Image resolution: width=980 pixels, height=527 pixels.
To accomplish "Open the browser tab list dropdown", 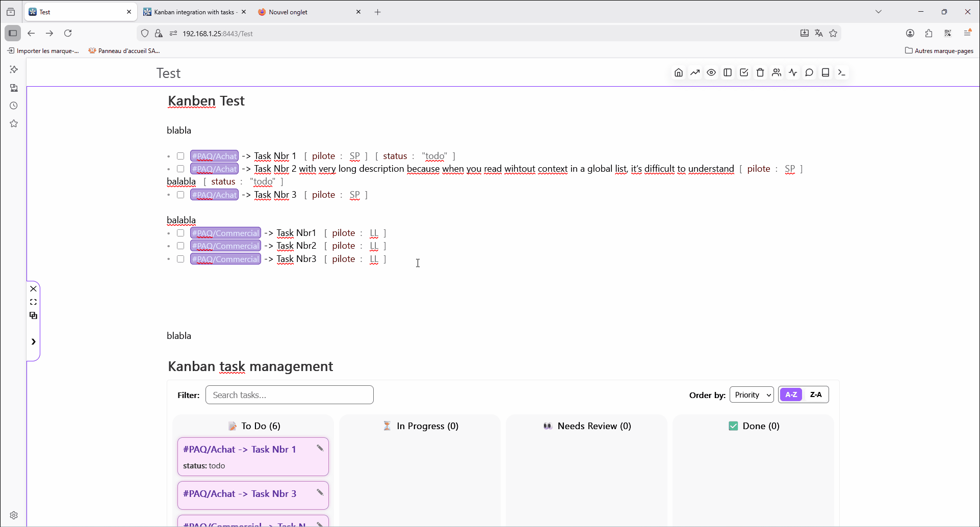I will [879, 12].
